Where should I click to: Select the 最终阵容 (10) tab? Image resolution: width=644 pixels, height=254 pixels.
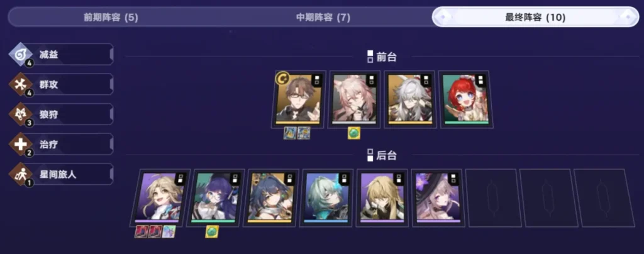pos(535,17)
